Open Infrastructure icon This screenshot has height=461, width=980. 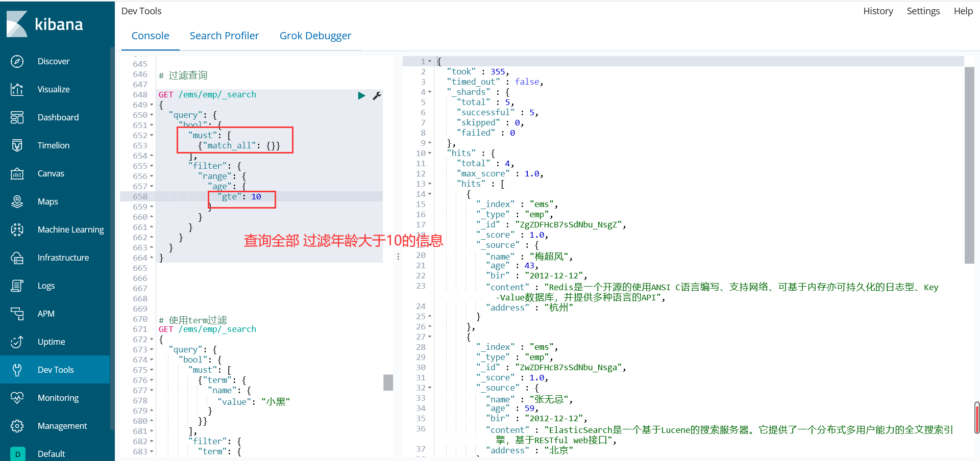coord(17,258)
